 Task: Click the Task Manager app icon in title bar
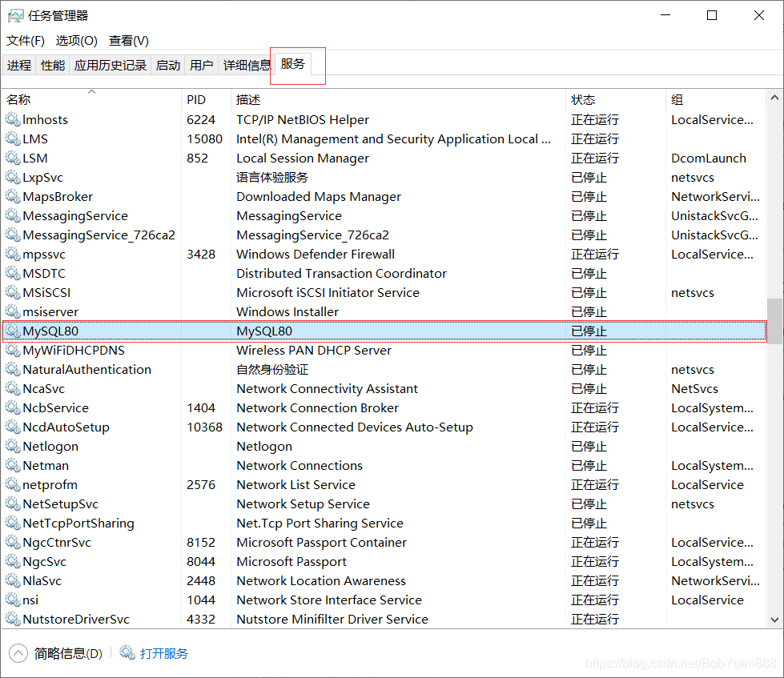click(x=15, y=16)
